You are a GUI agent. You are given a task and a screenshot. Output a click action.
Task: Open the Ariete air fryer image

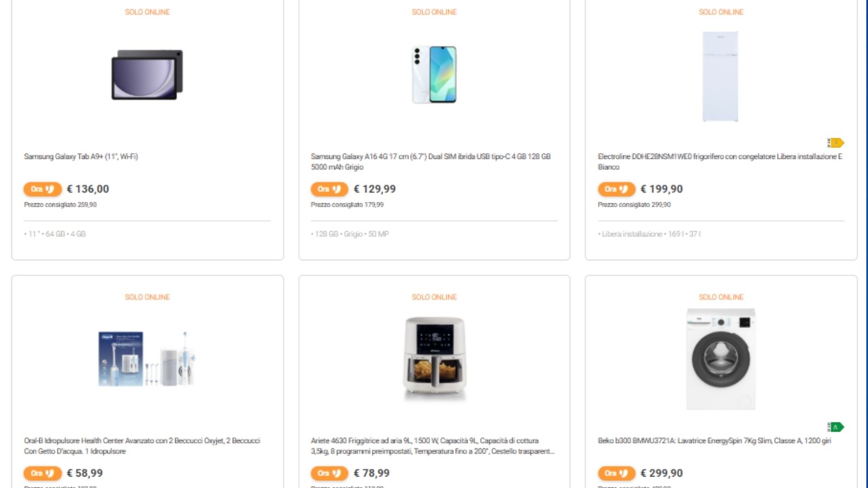point(434,358)
